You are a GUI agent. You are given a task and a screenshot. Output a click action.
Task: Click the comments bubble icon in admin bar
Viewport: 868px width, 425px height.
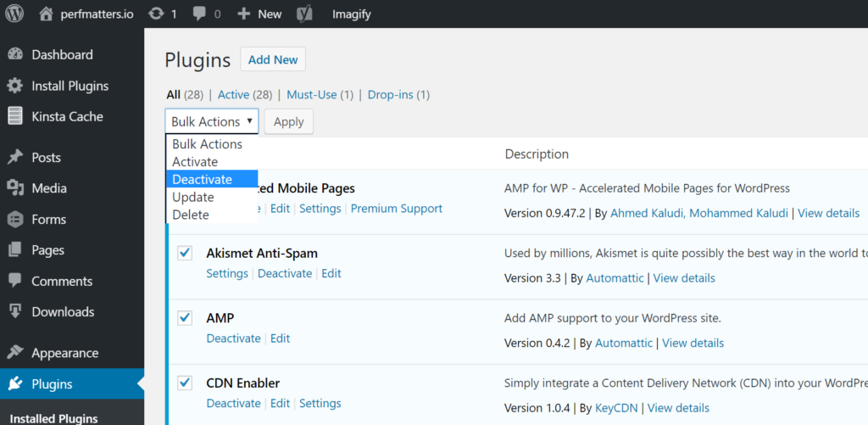(200, 14)
